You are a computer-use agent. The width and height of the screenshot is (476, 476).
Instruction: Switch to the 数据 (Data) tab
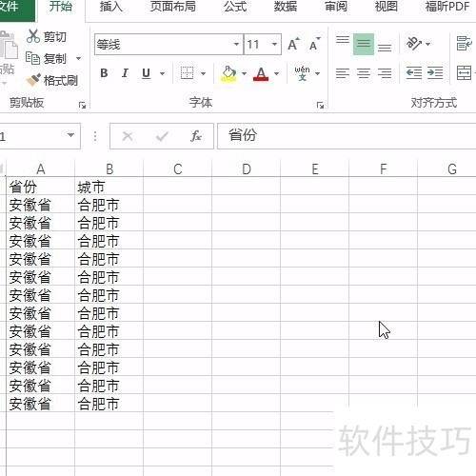tap(286, 7)
